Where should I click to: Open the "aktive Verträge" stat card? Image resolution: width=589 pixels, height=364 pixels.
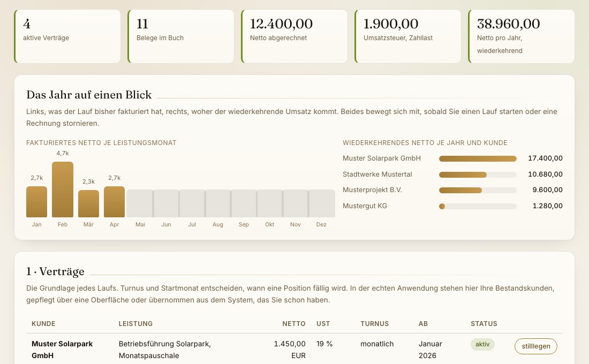[x=67, y=36]
